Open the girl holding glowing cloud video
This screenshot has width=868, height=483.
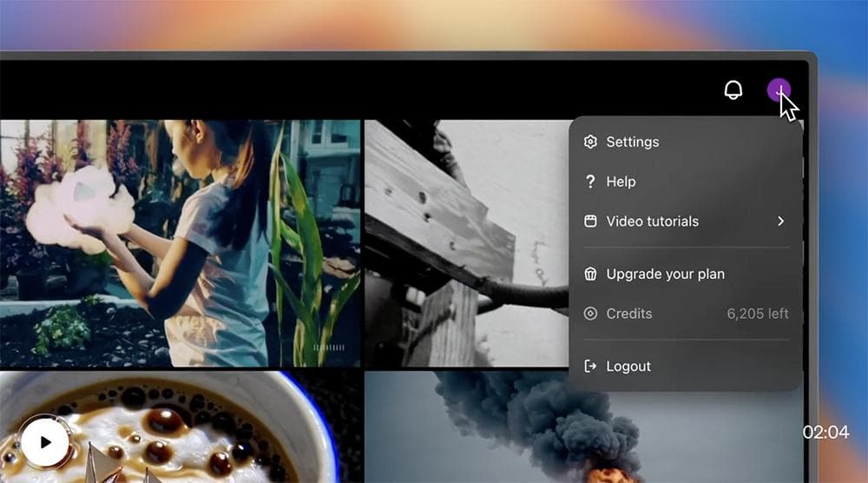click(180, 243)
